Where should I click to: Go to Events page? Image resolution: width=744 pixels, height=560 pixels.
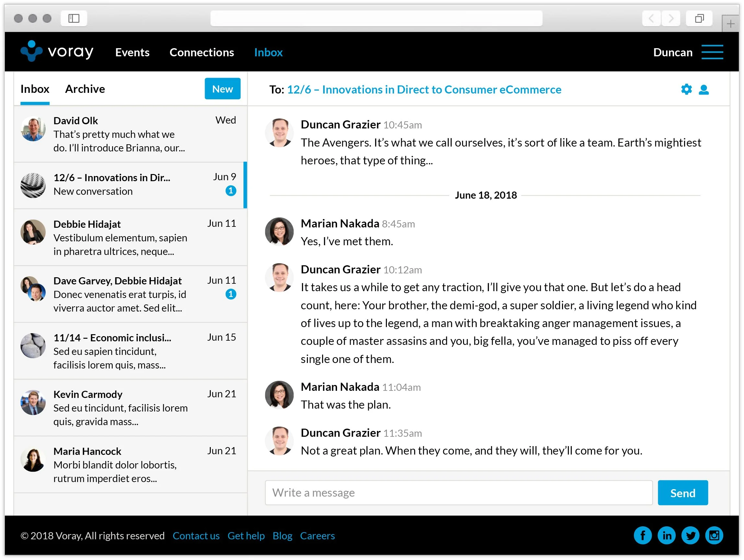pos(132,52)
